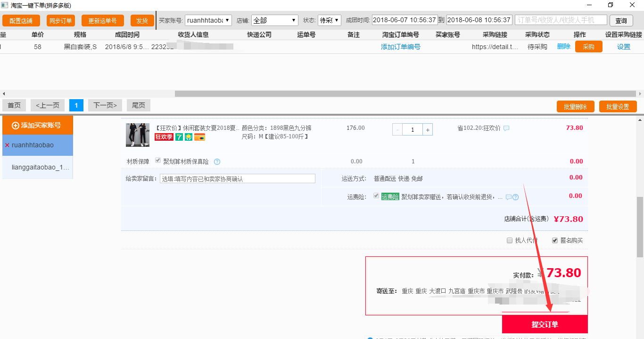This screenshot has width=644, height=339.
Task: Click 配置店铺 button
Action: pyautogui.click(x=21, y=21)
